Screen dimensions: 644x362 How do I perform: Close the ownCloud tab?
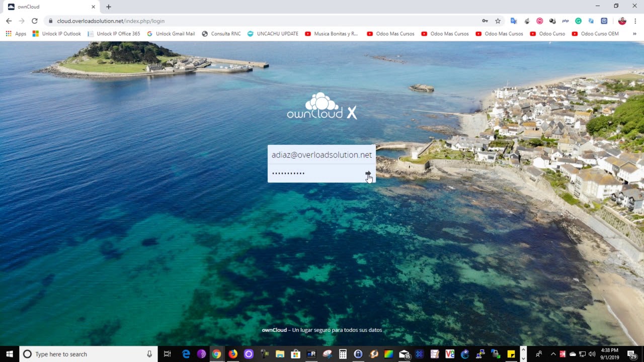[93, 7]
